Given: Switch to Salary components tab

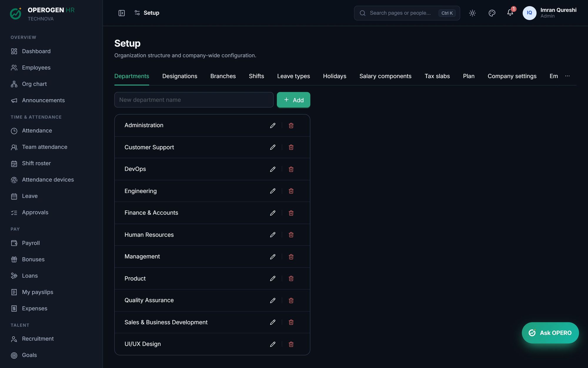Looking at the screenshot, I should pyautogui.click(x=385, y=76).
